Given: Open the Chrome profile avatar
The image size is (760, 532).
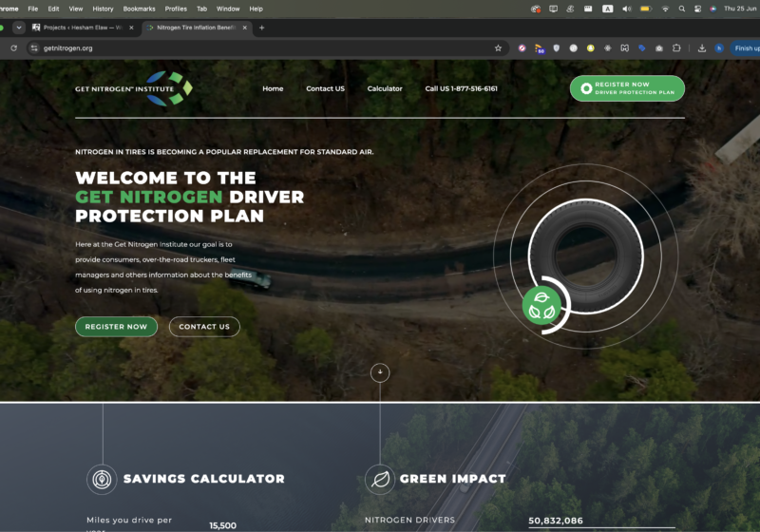Looking at the screenshot, I should [x=719, y=47].
